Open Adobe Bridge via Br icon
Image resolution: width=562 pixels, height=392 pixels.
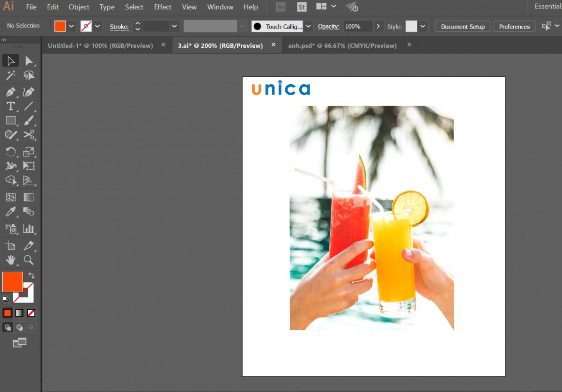point(281,7)
